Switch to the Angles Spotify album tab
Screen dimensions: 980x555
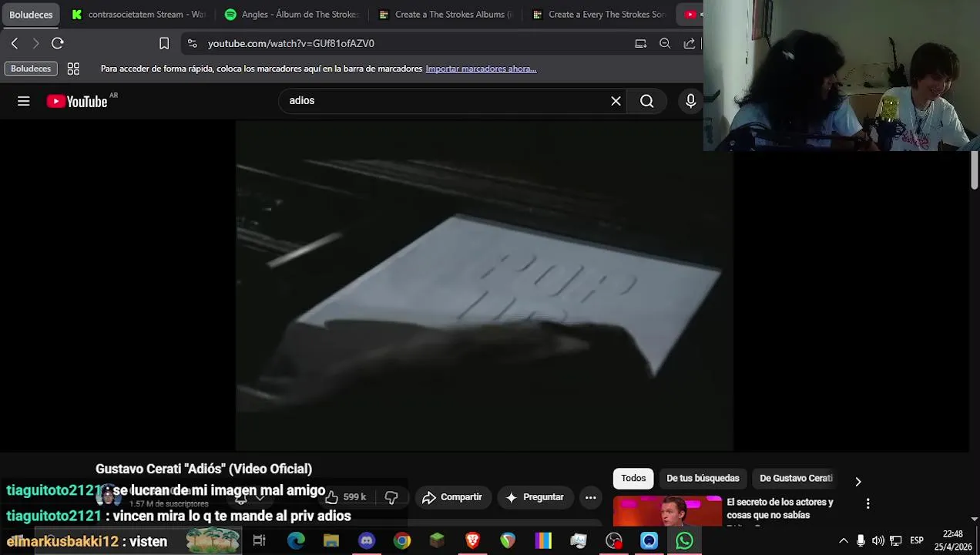pos(292,14)
